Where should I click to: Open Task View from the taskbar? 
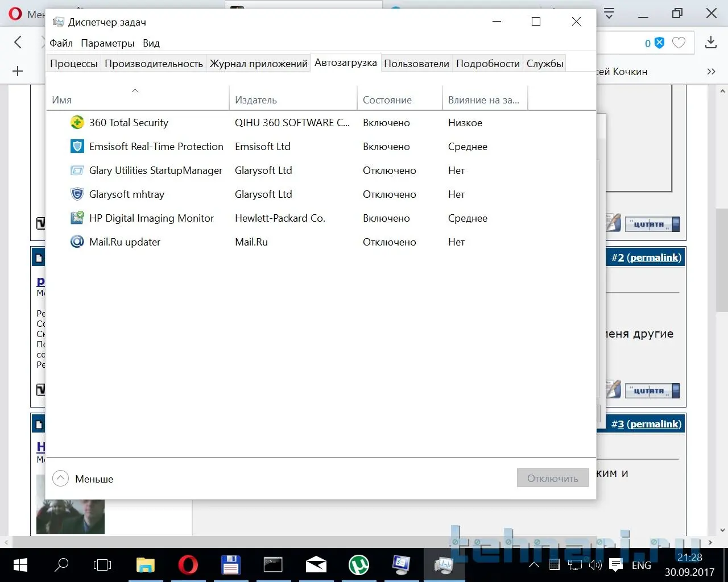click(x=102, y=565)
